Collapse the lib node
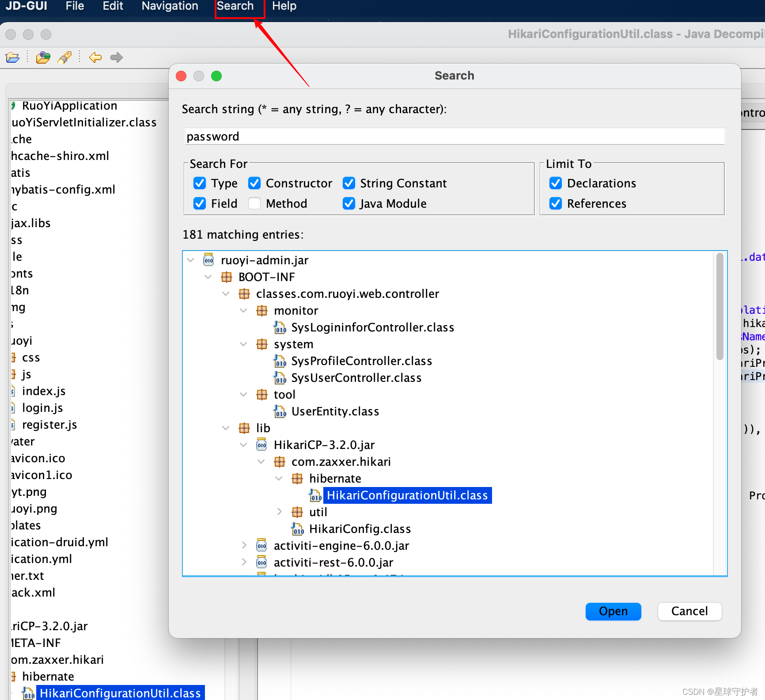The height and width of the screenshot is (700, 765). [x=226, y=428]
